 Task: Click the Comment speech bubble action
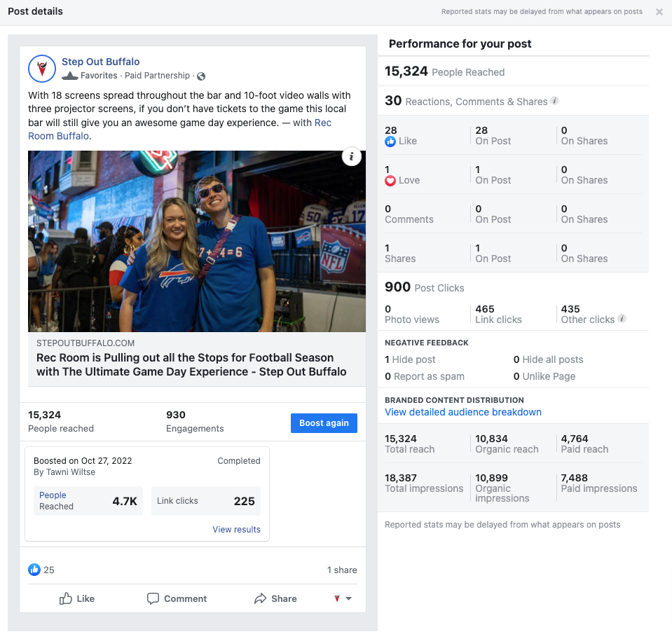coord(177,598)
